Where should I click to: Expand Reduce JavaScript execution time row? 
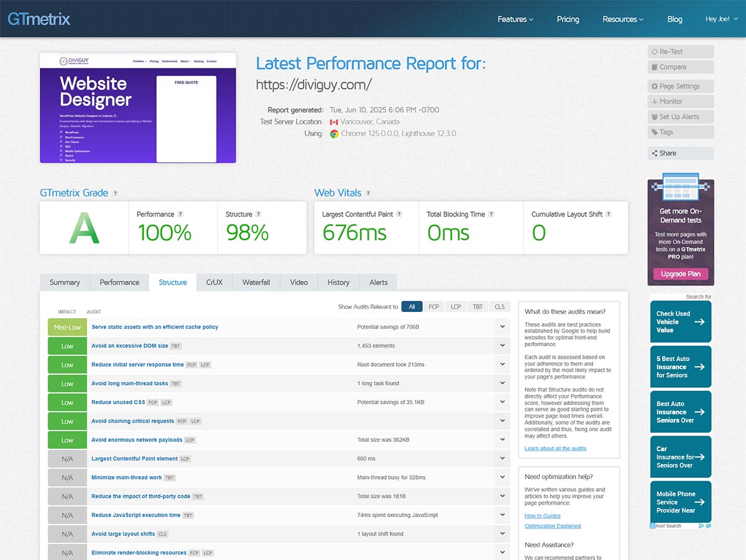(x=502, y=515)
